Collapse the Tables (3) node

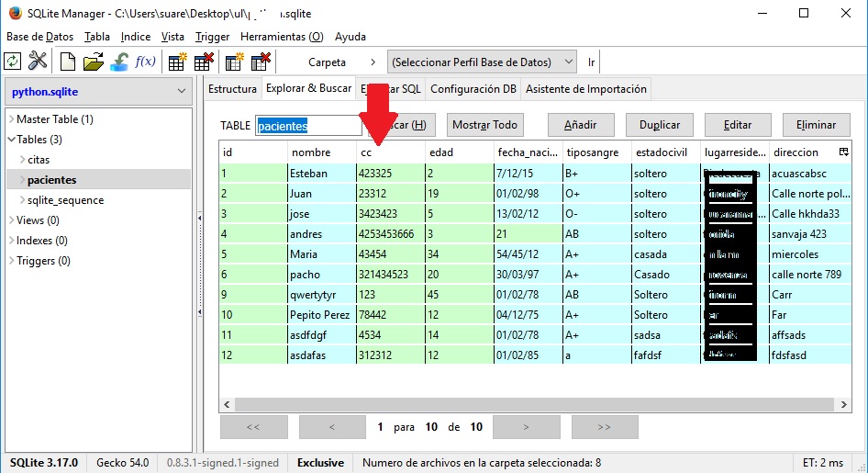tap(12, 139)
